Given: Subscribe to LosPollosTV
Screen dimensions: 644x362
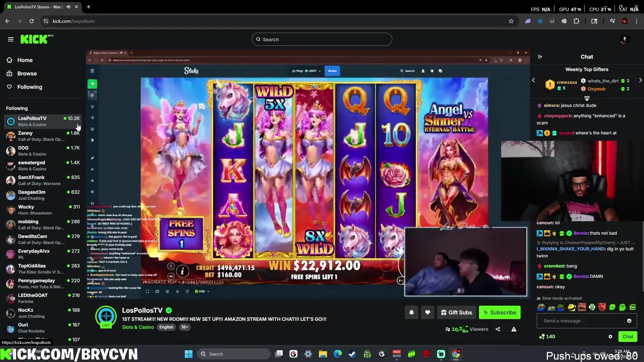Looking at the screenshot, I should pos(500,313).
